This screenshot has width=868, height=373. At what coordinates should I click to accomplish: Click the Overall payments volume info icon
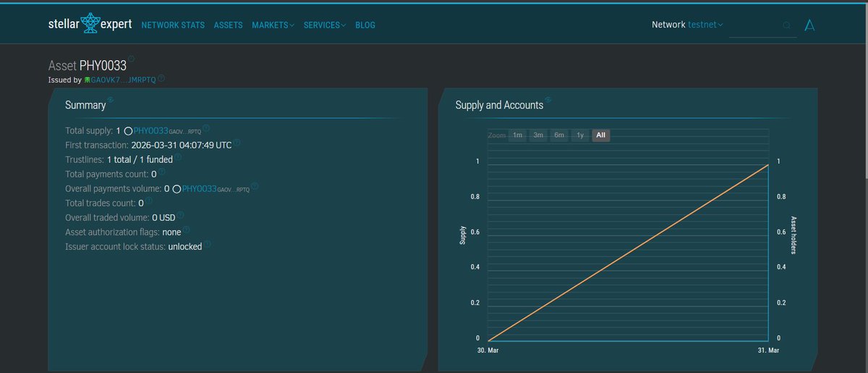[255, 186]
